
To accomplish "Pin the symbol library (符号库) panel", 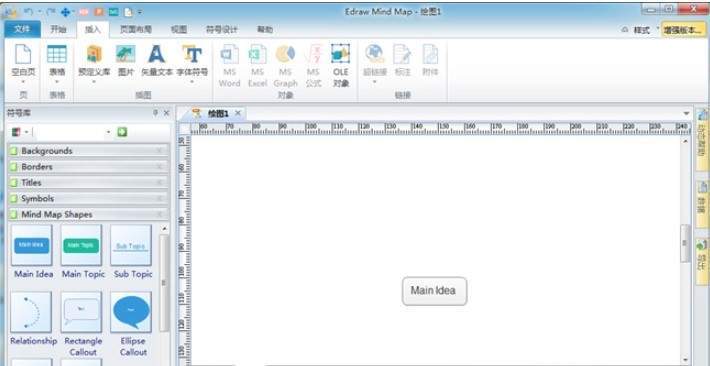I will (x=155, y=113).
